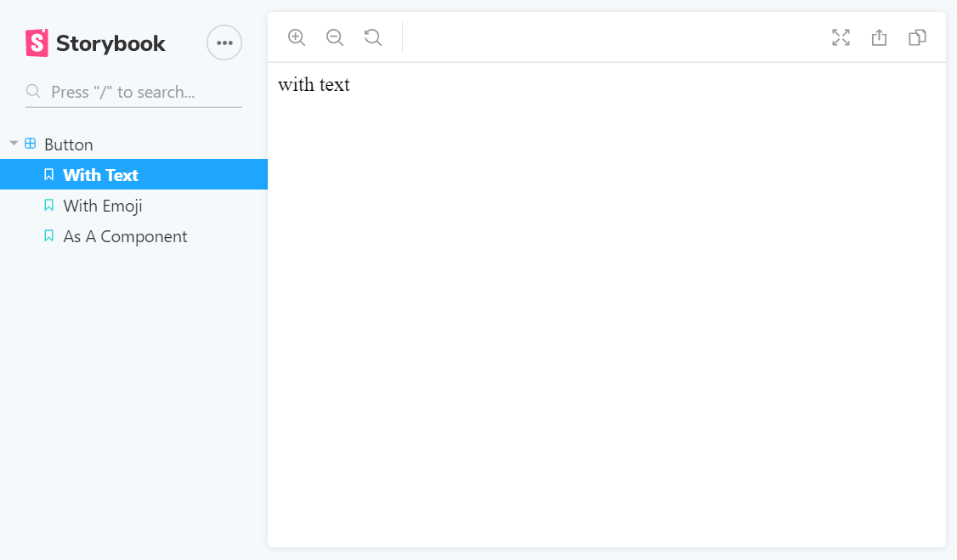Expand the Button group in the sidebar

click(13, 143)
